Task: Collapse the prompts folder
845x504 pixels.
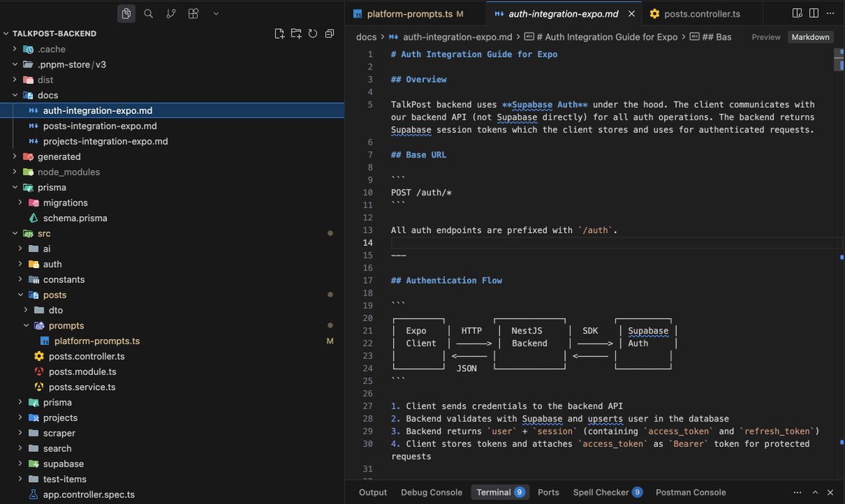Action: pos(26,325)
